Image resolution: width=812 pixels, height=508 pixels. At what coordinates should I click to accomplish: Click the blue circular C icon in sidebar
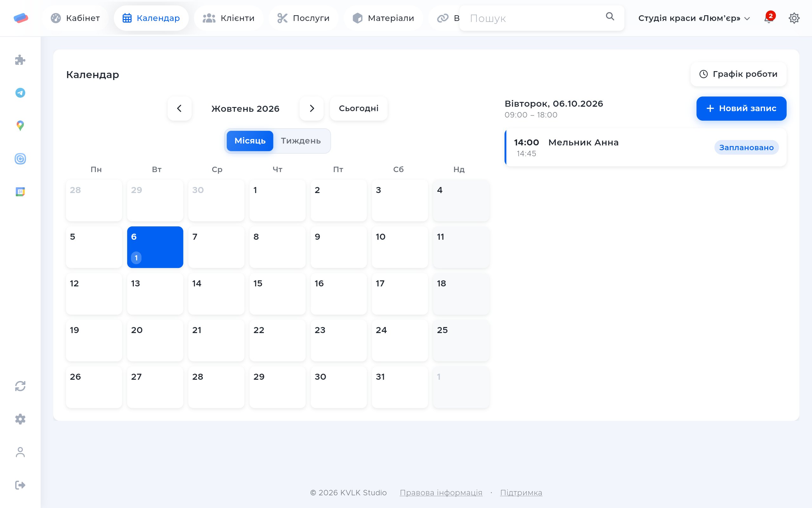click(x=20, y=158)
